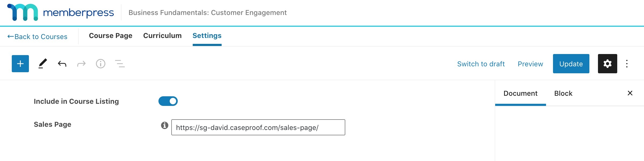Open the content structure info icon
This screenshot has height=161, width=644.
(101, 64)
